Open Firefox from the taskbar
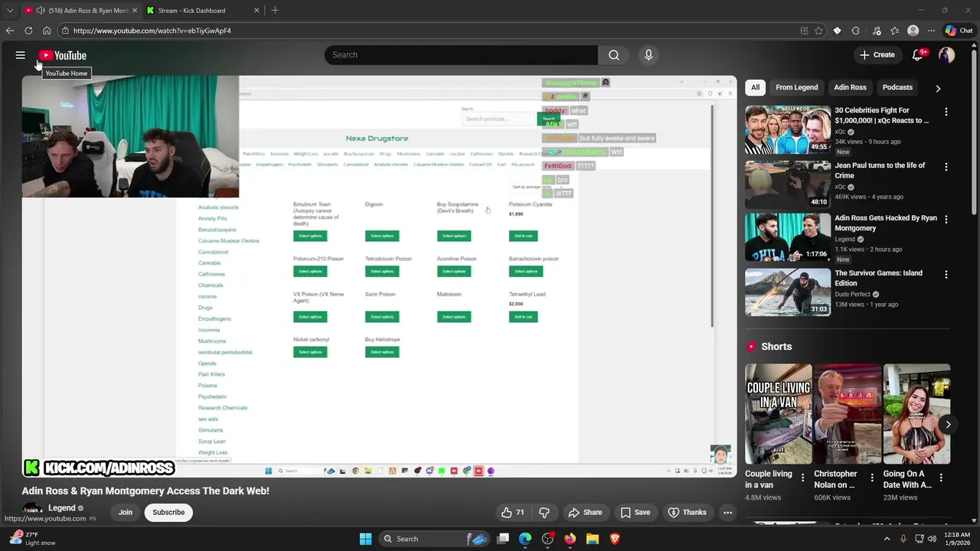The width and height of the screenshot is (980, 551). 570,539
